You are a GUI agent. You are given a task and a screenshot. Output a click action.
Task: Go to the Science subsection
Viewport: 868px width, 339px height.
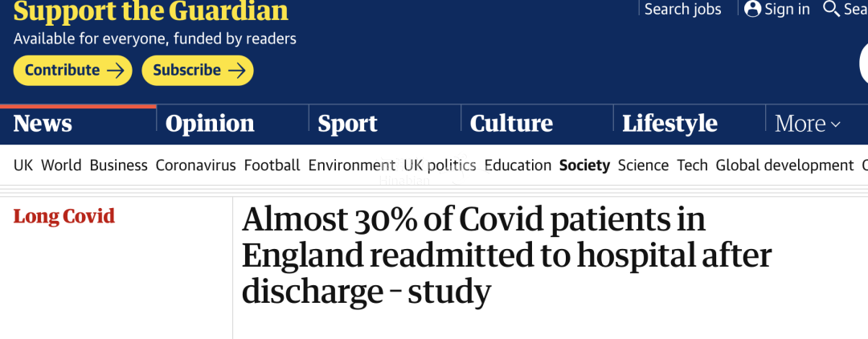pos(643,165)
